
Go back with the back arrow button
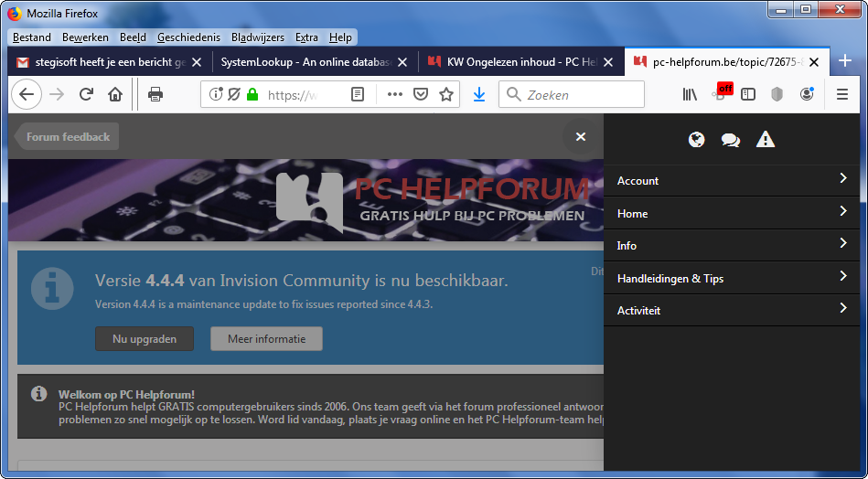point(26,94)
